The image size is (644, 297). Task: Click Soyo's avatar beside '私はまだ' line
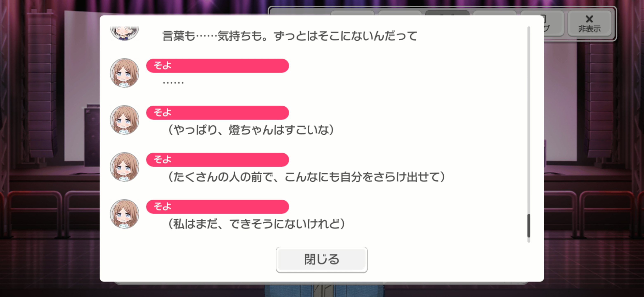point(124,214)
